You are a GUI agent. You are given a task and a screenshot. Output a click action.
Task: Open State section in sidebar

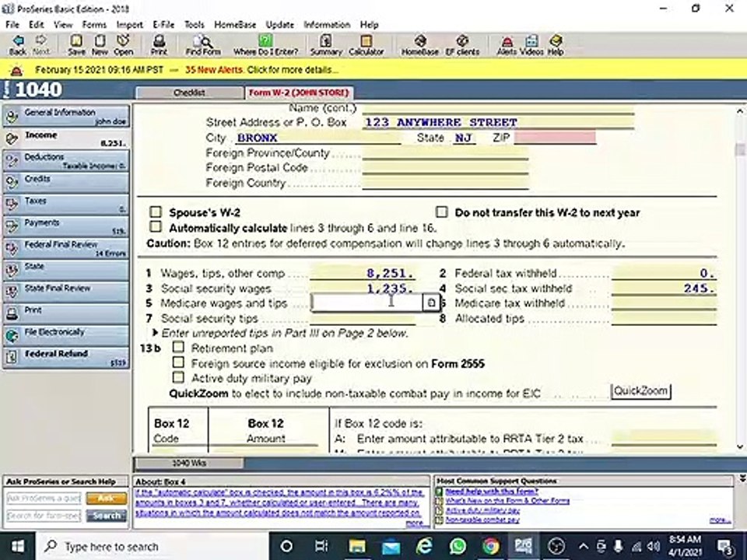66,270
